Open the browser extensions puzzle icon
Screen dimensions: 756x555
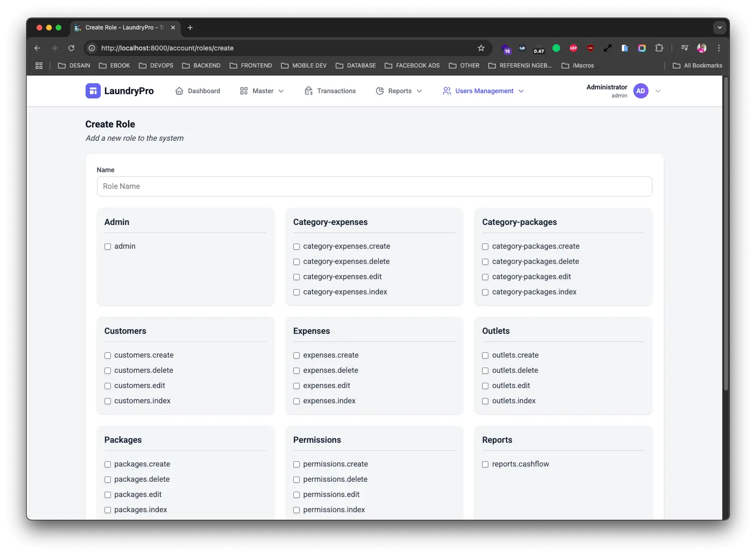(659, 48)
